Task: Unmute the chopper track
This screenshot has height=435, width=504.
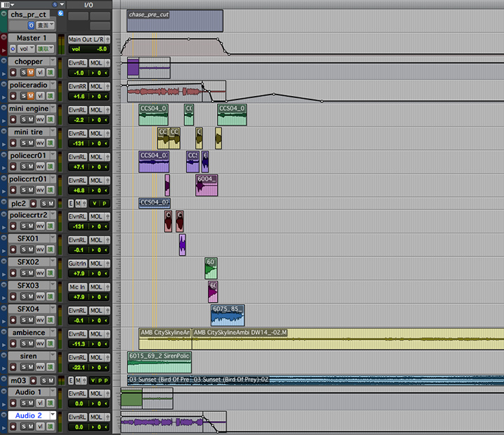Action: [x=31, y=73]
